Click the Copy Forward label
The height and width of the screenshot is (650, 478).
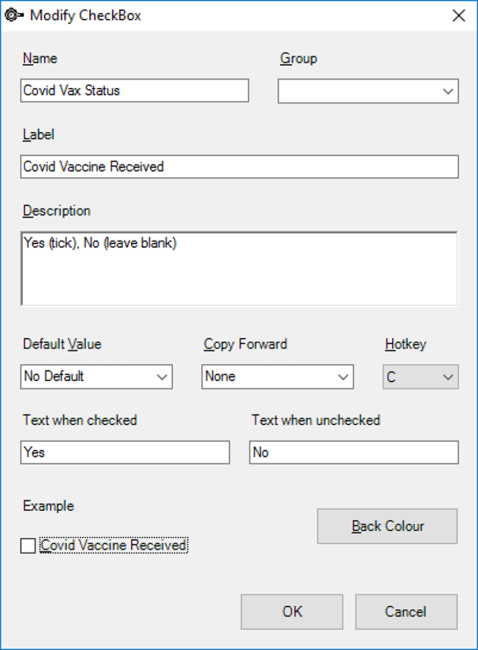(x=245, y=344)
